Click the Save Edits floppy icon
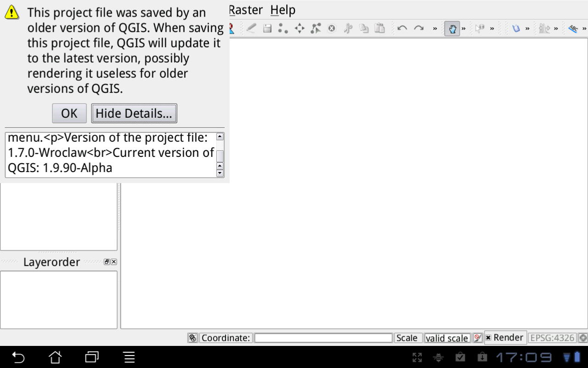588x368 pixels. (267, 29)
